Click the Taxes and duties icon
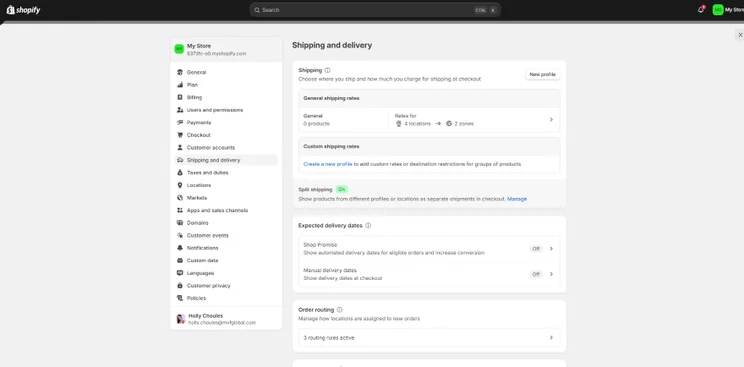This screenshot has height=367, width=744. point(180,173)
